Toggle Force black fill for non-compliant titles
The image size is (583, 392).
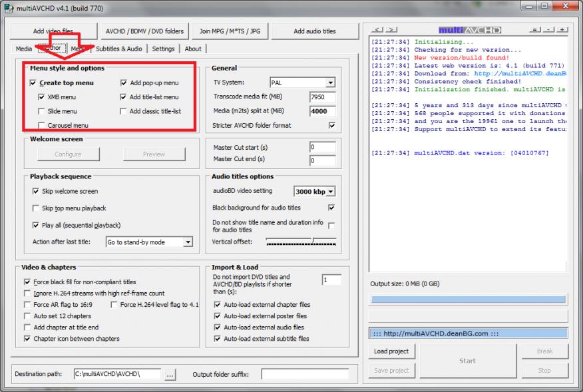pos(27,282)
